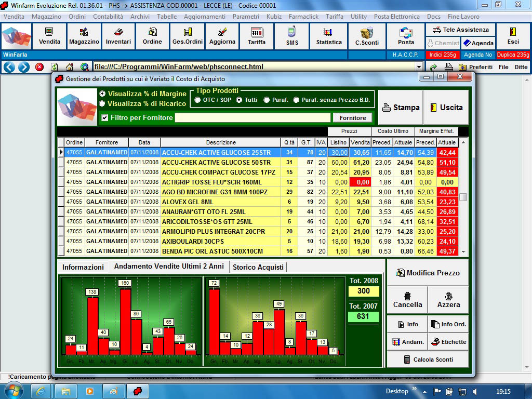Viewport: 532px width, 399px height.
Task: Click the Modifica Prezzo button
Action: pyautogui.click(x=428, y=273)
